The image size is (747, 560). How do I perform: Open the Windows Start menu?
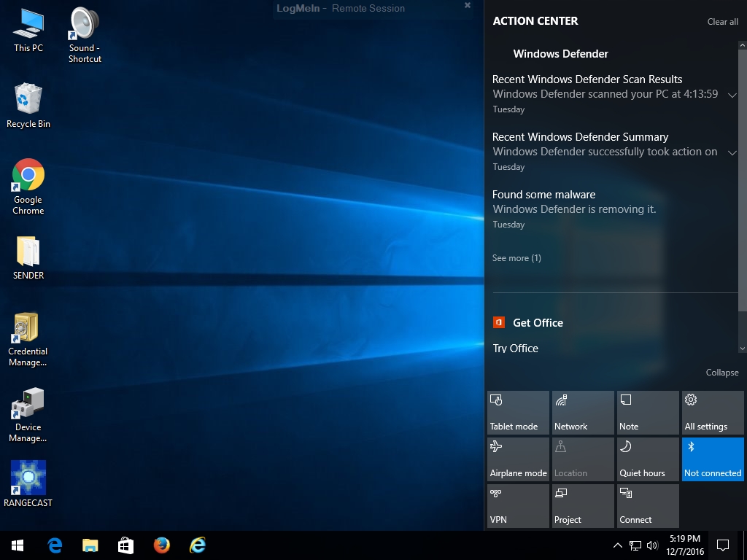(18, 545)
